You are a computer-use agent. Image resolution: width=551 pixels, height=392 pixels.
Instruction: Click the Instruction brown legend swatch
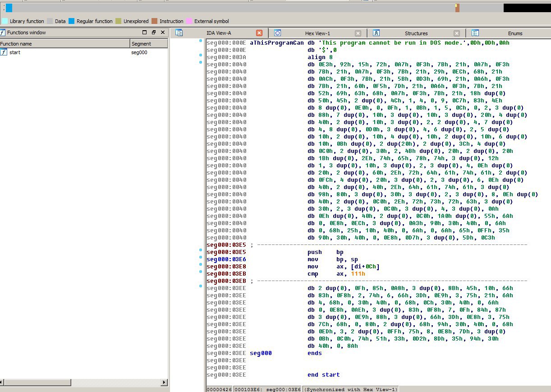coord(155,21)
